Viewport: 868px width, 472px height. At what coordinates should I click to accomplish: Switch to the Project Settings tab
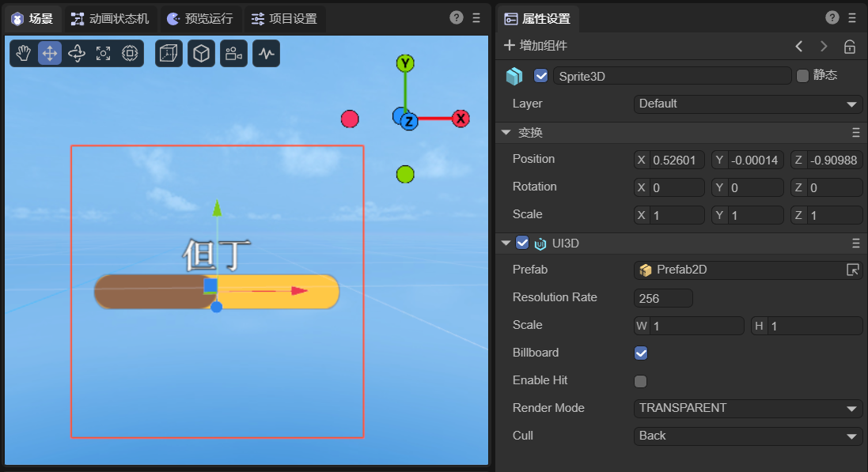coord(284,19)
